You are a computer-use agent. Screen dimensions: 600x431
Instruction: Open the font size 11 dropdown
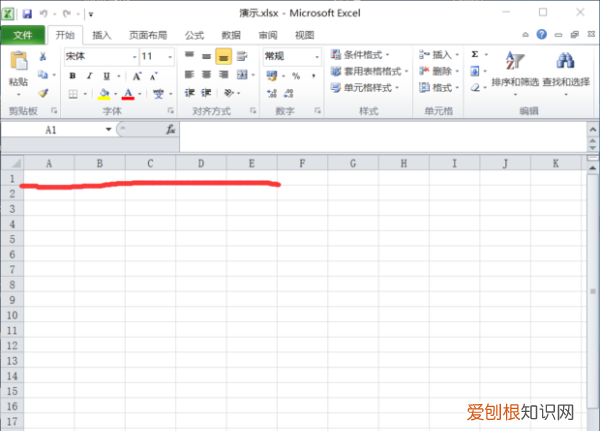(x=170, y=57)
